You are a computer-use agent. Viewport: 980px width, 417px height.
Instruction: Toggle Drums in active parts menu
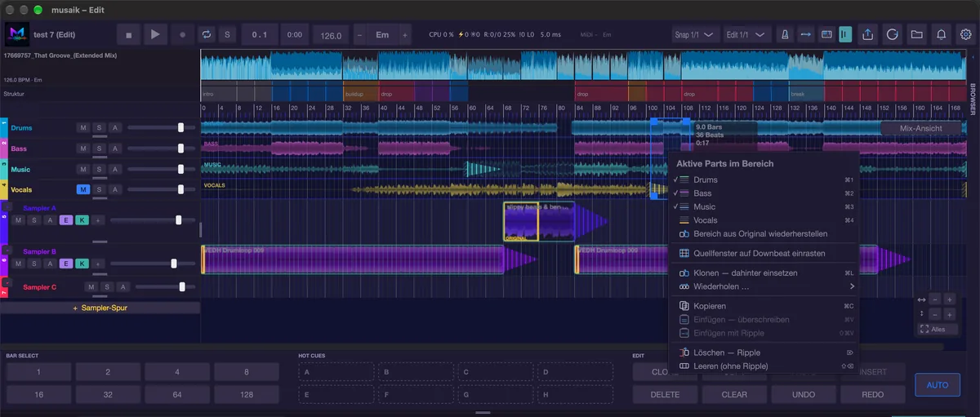click(x=764, y=180)
